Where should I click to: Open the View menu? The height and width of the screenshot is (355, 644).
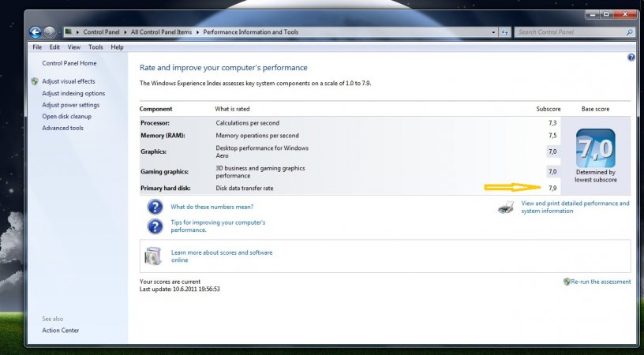[74, 47]
